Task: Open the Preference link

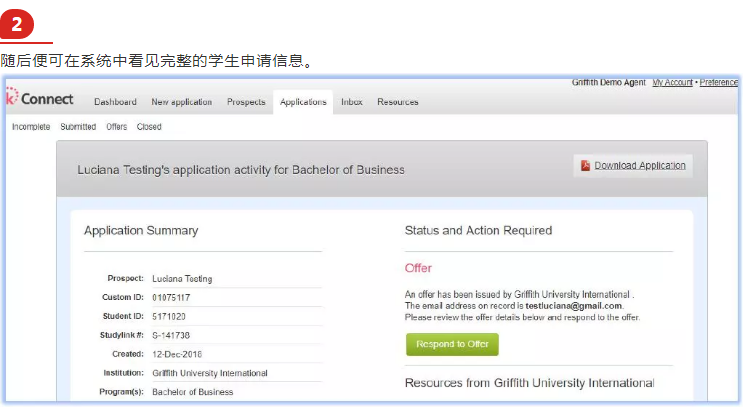Action: pyautogui.click(x=719, y=82)
